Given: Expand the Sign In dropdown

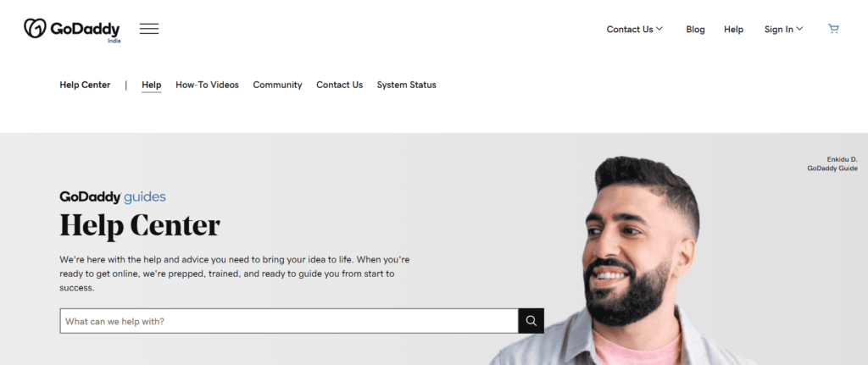Looking at the screenshot, I should (x=783, y=30).
